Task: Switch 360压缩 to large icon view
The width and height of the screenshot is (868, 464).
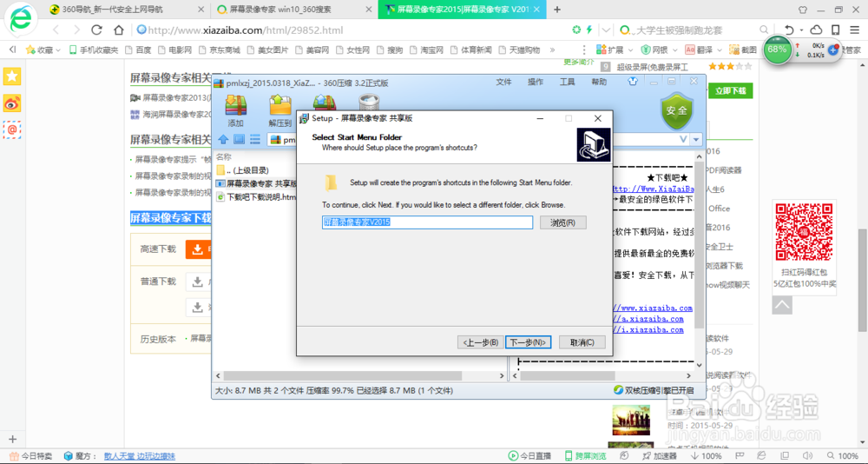Action: (x=240, y=139)
